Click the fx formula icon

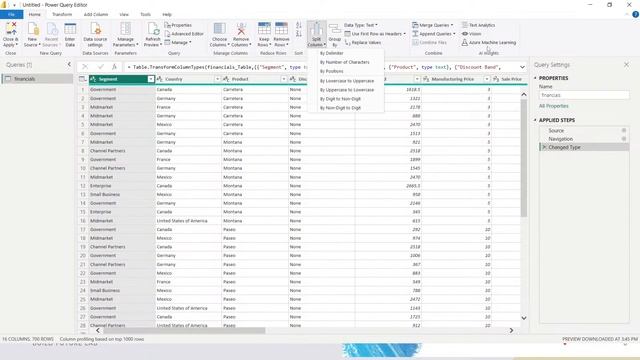click(115, 67)
